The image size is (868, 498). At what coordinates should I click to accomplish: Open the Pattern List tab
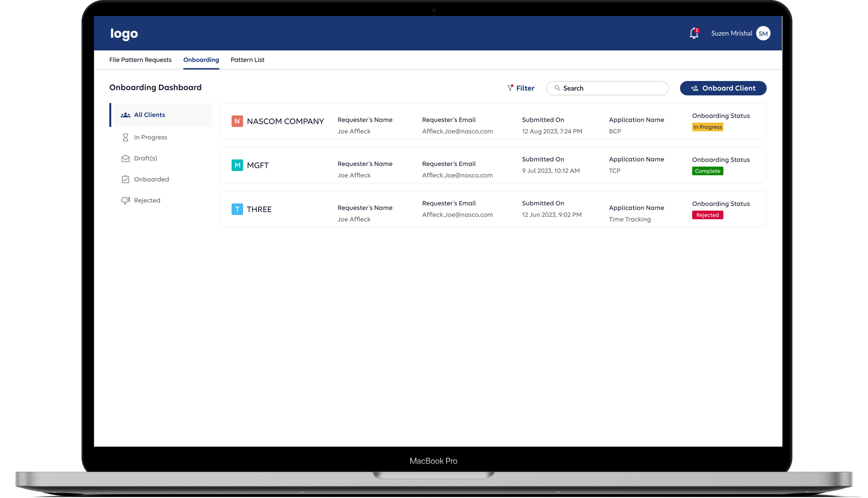[x=247, y=60]
